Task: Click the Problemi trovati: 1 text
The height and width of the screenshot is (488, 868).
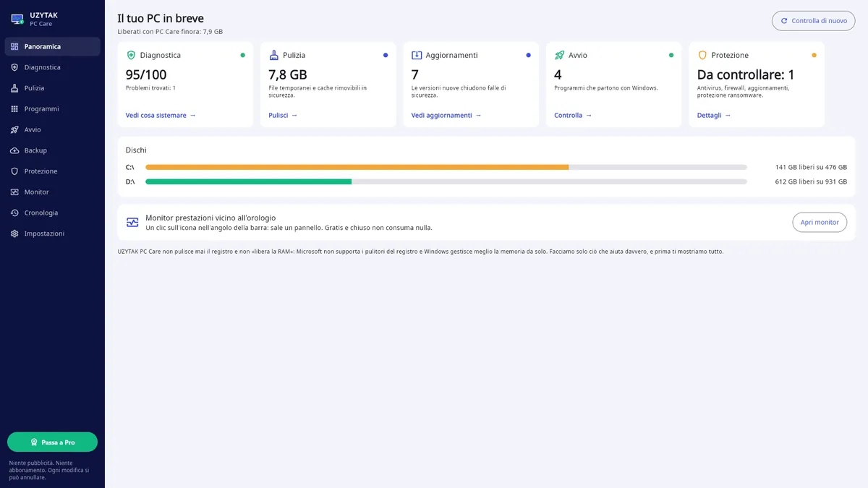Action: click(x=150, y=87)
